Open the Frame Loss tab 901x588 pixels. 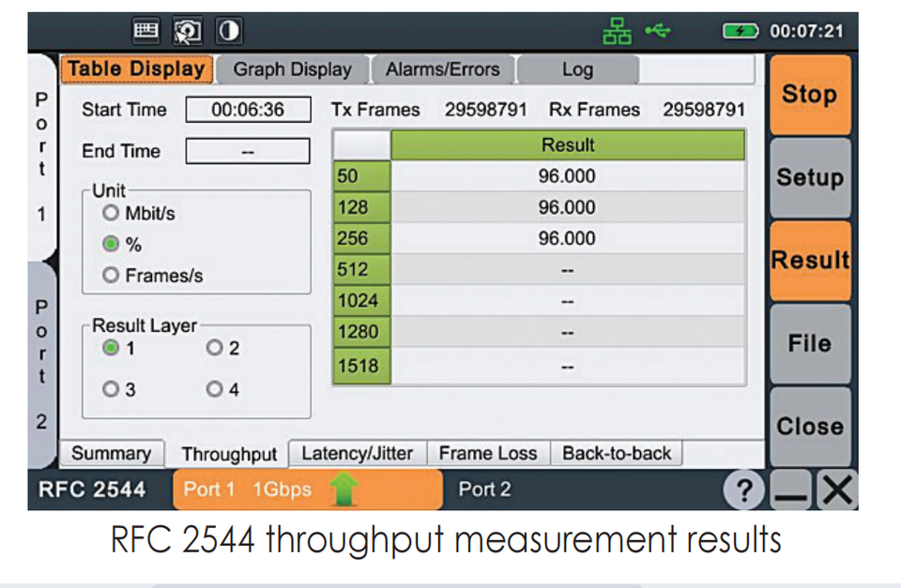point(488,453)
